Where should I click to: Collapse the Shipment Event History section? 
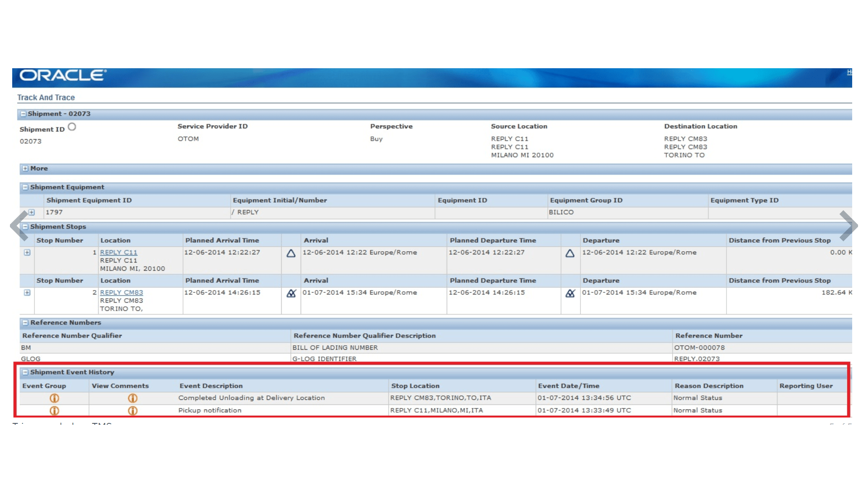(25, 372)
